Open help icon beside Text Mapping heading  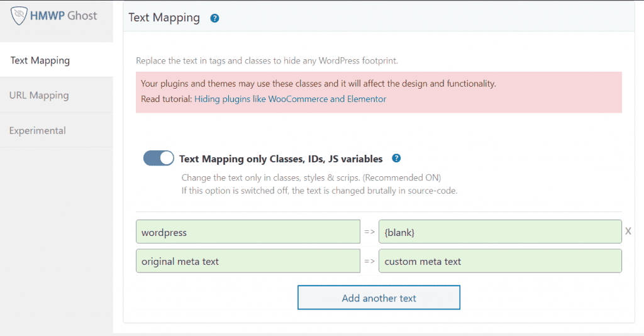coord(214,18)
